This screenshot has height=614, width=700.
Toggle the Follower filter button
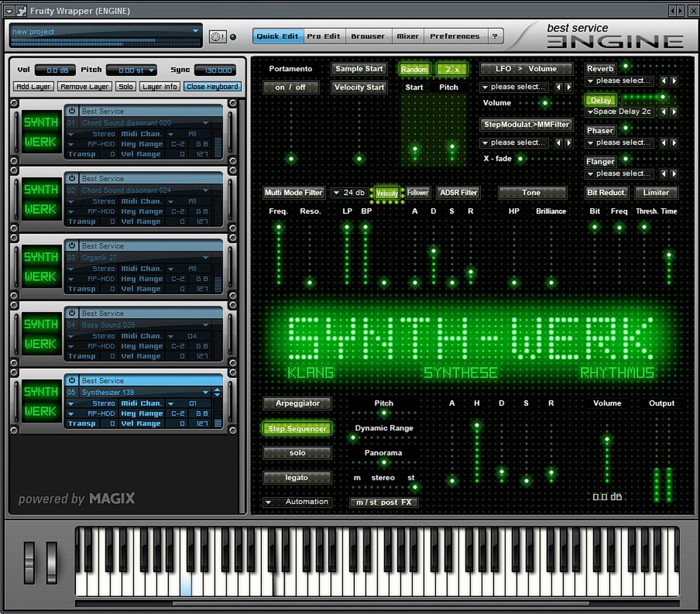tap(418, 193)
